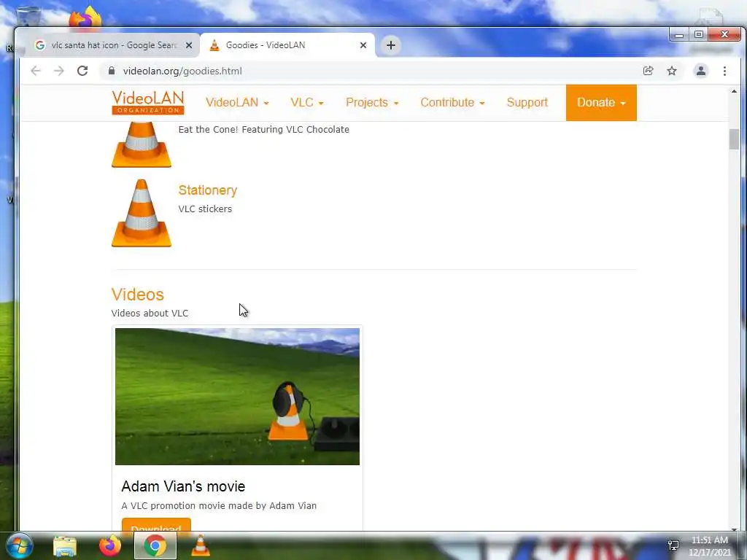Click the Firefox desktop shortcut icon
The height and width of the screenshot is (560, 747).
[85, 17]
